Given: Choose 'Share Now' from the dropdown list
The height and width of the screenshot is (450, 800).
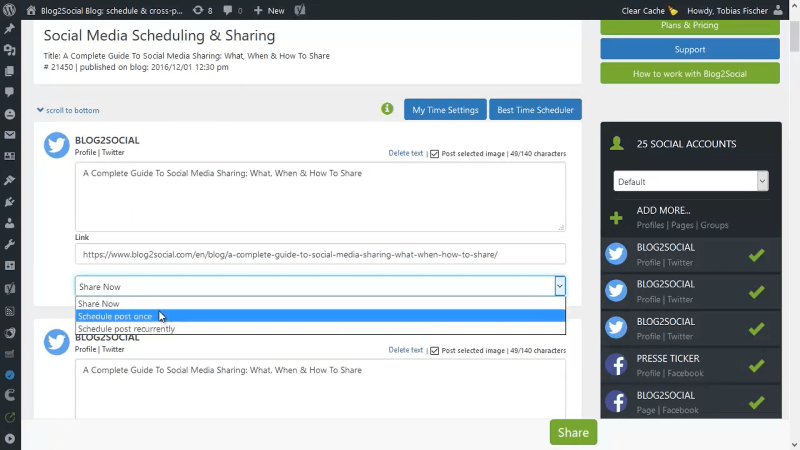Looking at the screenshot, I should tap(320, 304).
